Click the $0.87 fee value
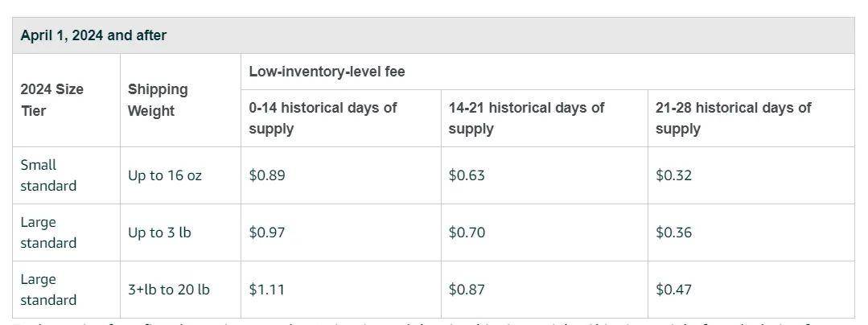The height and width of the screenshot is (325, 868). pos(467,290)
